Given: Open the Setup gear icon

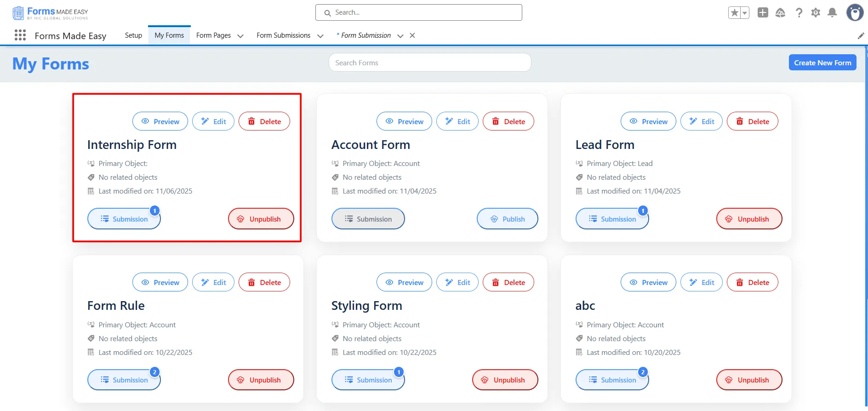Looking at the screenshot, I should (816, 13).
